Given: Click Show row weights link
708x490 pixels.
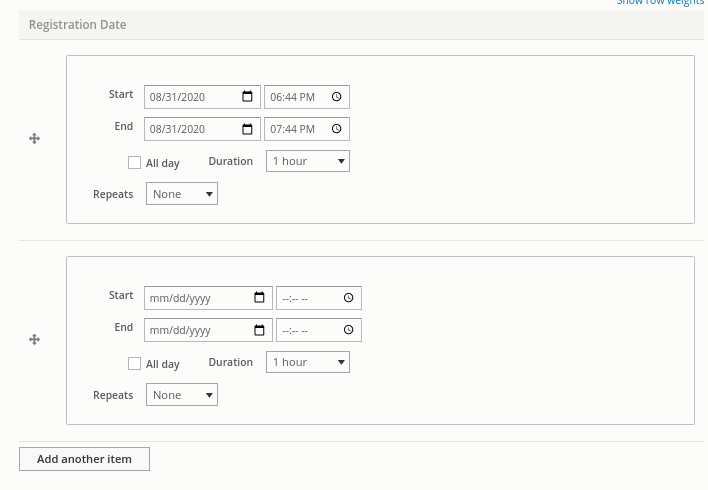Looking at the screenshot, I should click(x=660, y=2).
